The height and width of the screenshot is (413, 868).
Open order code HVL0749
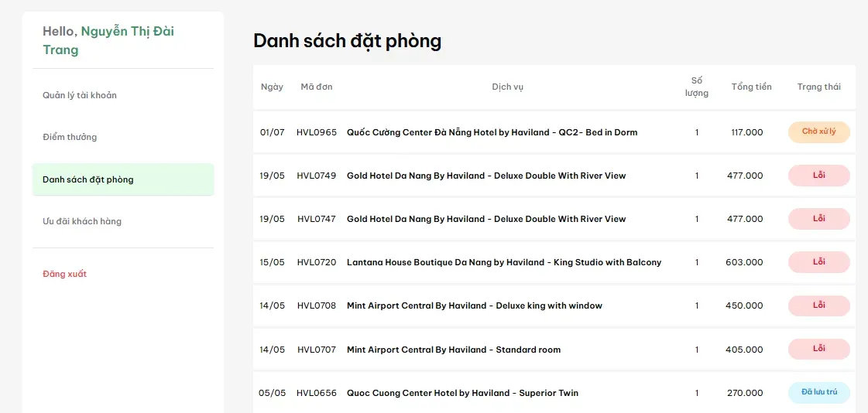tap(316, 176)
